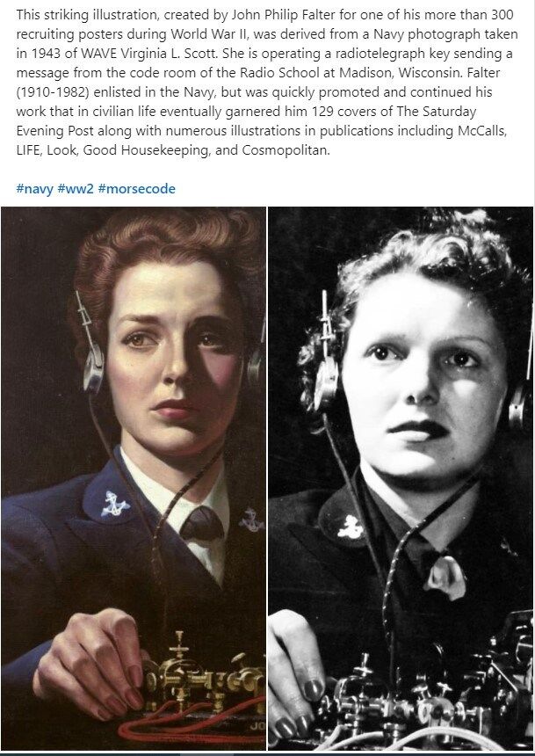Click the #morsecode hashtag

(x=136, y=189)
